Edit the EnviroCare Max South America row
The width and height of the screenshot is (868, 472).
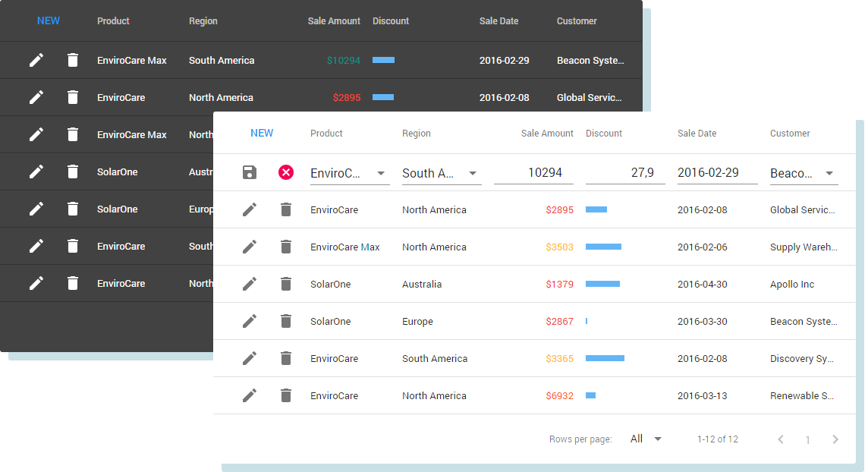(36, 60)
